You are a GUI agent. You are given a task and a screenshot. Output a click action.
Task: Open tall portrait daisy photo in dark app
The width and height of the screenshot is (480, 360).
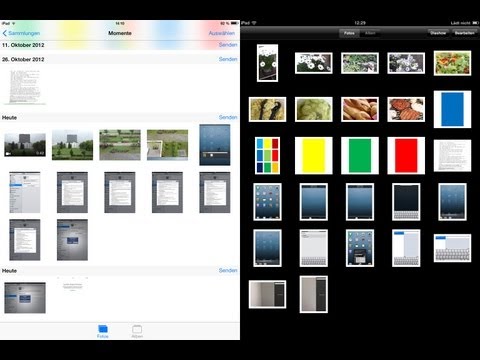coord(267,63)
